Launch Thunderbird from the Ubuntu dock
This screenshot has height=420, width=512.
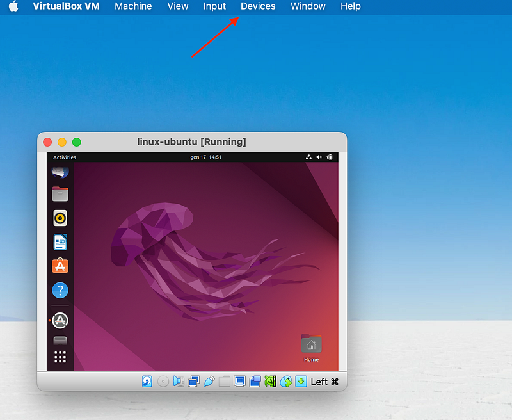[x=60, y=172]
